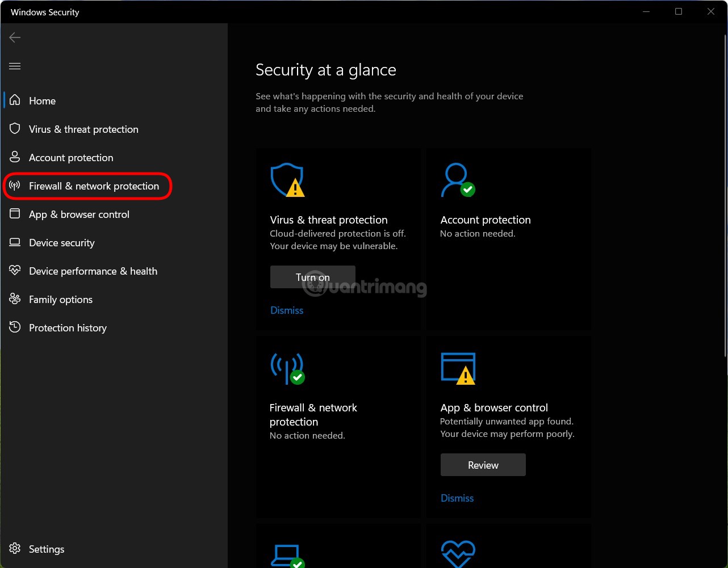Click the Device security sidebar icon
The width and height of the screenshot is (728, 568).
point(15,242)
